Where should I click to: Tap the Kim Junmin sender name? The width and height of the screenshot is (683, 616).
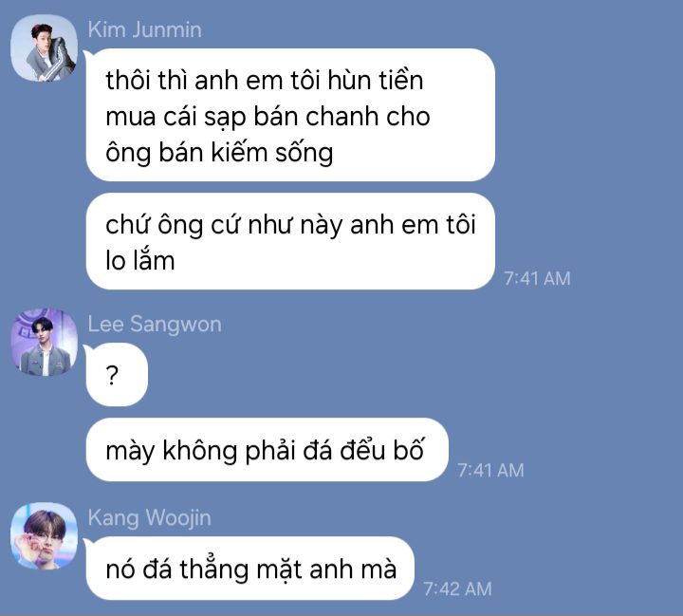(144, 29)
